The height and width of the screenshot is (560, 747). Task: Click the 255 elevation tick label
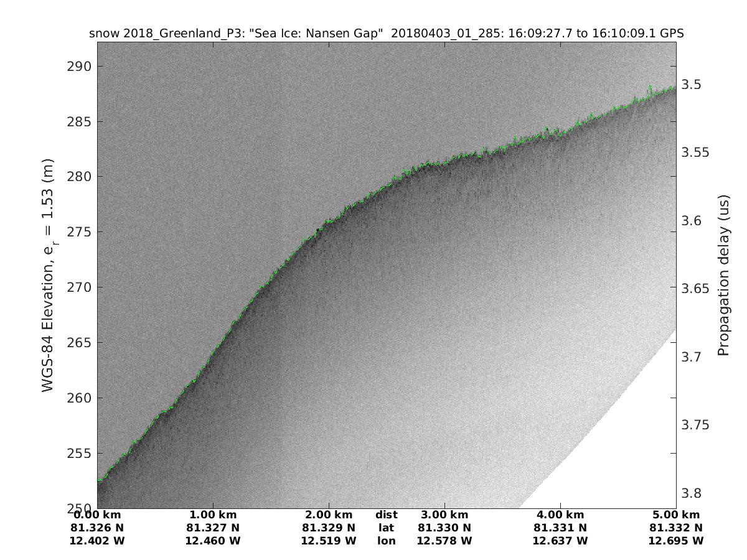(x=79, y=453)
